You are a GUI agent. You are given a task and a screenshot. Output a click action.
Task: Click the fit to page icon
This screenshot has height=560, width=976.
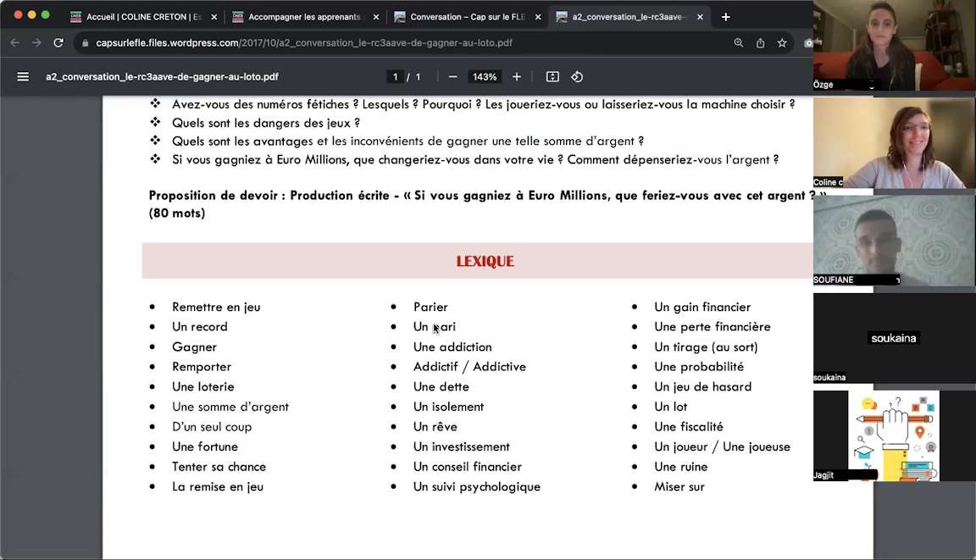click(x=552, y=76)
